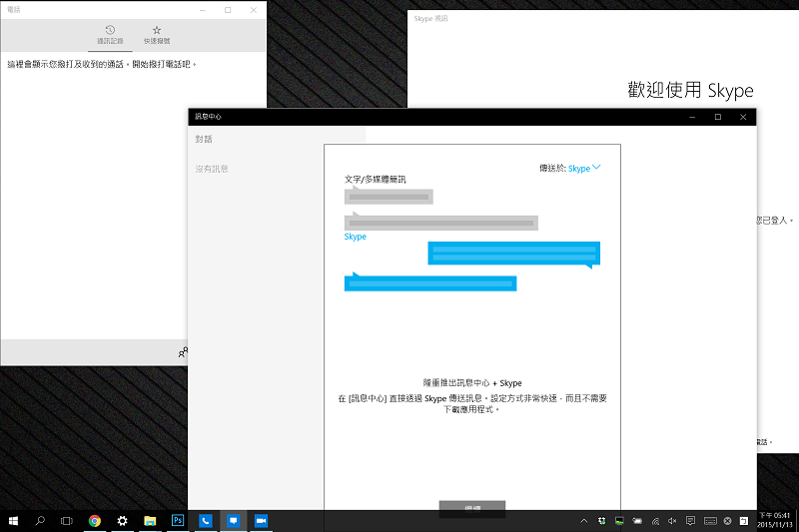The width and height of the screenshot is (799, 532).
Task: Open Task View from the taskbar
Action: [x=67, y=521]
